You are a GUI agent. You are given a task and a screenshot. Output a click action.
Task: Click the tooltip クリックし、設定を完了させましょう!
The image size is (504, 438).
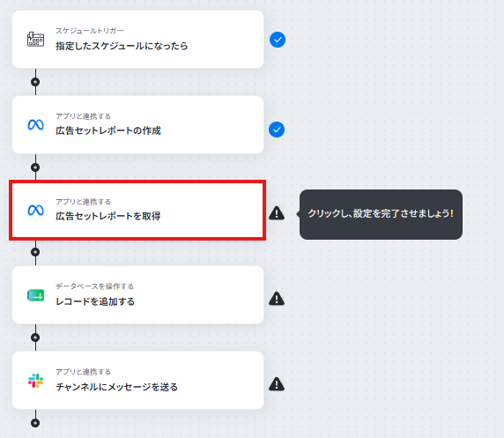[x=381, y=214]
